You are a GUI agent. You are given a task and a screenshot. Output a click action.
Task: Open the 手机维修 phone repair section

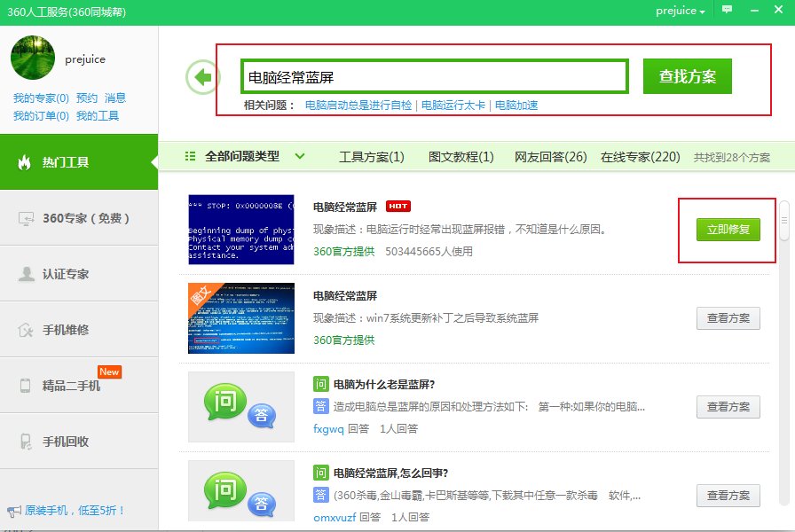tap(25, 328)
